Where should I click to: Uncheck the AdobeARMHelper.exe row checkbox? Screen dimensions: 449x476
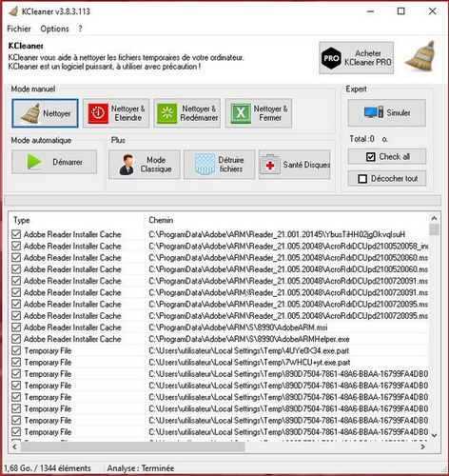16,339
